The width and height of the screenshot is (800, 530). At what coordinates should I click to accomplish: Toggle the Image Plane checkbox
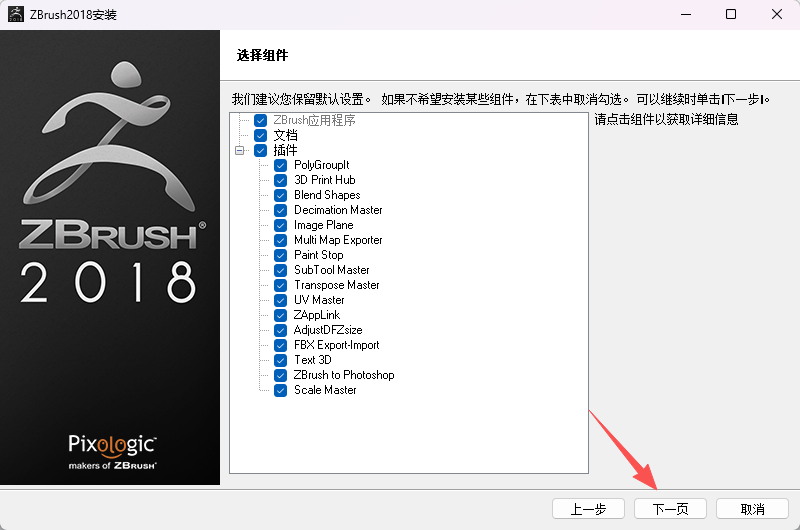click(281, 225)
